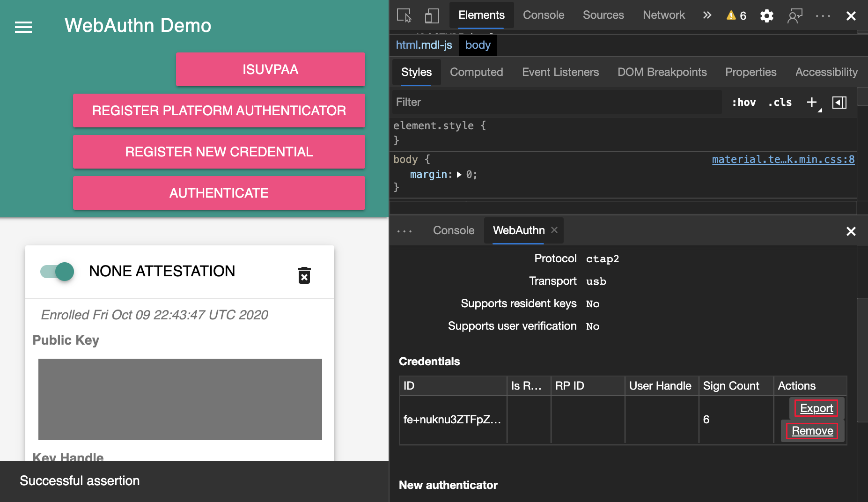Open the drawer more options menu
The height and width of the screenshot is (502, 868).
[x=404, y=230]
